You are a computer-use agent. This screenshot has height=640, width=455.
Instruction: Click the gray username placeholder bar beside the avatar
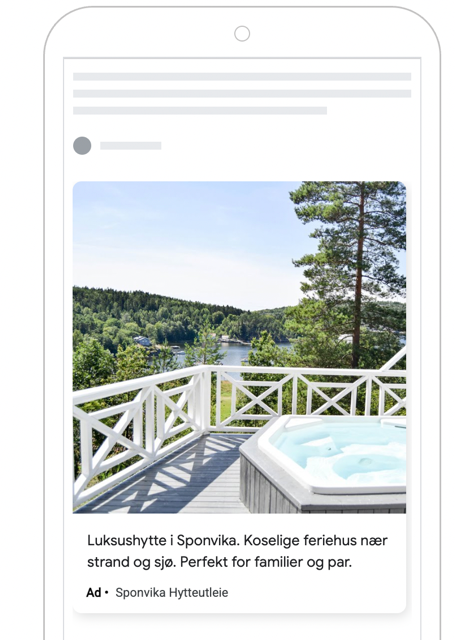(131, 146)
